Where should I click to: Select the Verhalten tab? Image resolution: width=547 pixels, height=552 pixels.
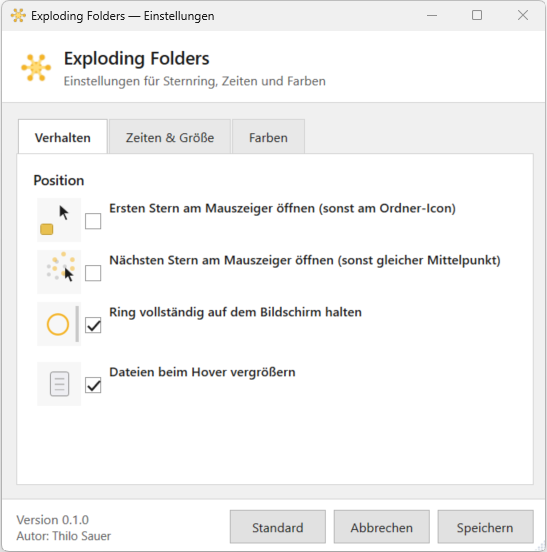click(63, 137)
